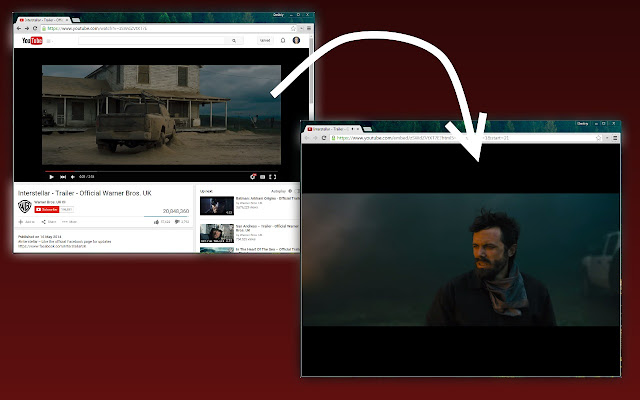Reload the YouTube watch page
The height and width of the screenshot is (400, 640).
35,29
